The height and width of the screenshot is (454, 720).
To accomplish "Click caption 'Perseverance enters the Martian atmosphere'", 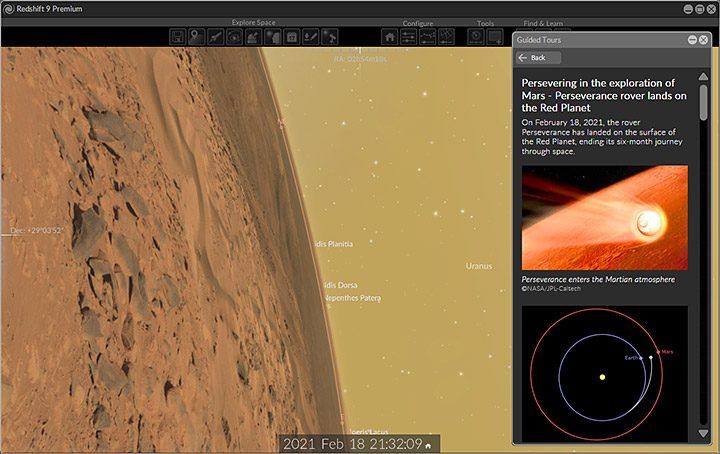I will pos(598,279).
